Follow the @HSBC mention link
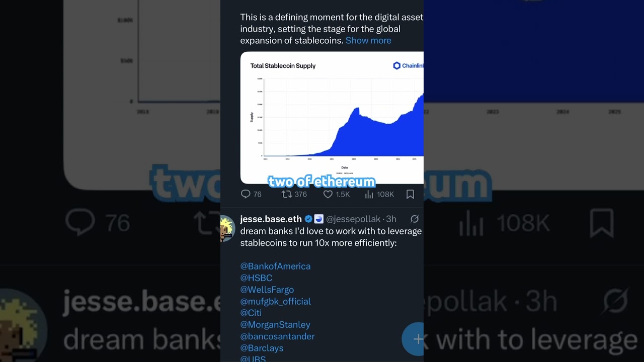This screenshot has width=644, height=362. pos(256,278)
